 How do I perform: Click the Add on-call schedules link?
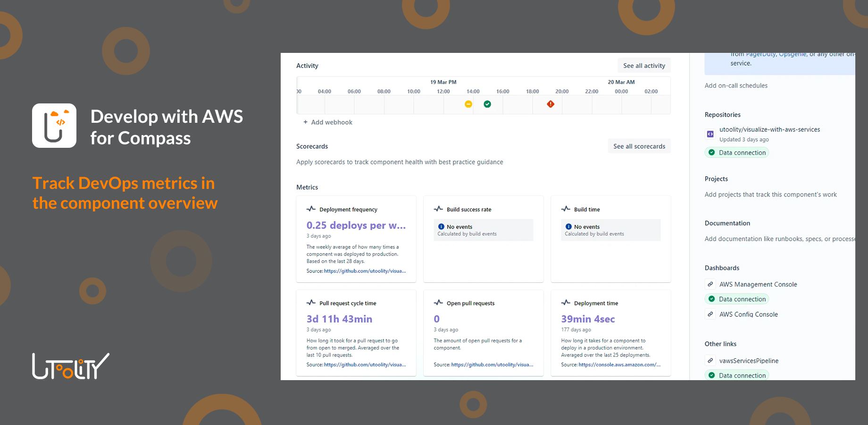point(736,85)
